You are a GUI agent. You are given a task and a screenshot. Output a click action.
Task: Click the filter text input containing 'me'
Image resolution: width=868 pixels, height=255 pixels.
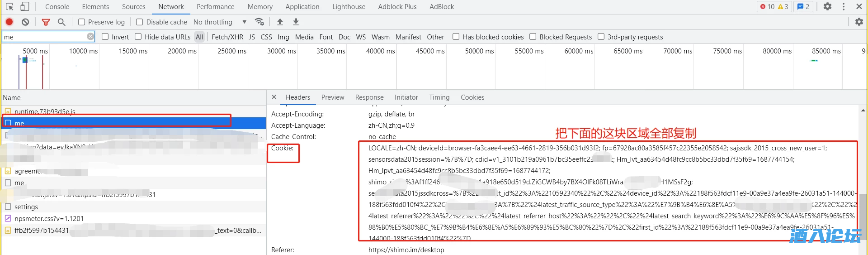(44, 37)
